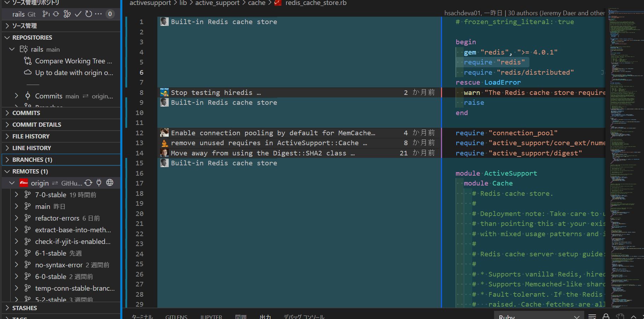644x319 pixels.
Task: Click the changes count badge showing 0
Action: [x=110, y=14]
